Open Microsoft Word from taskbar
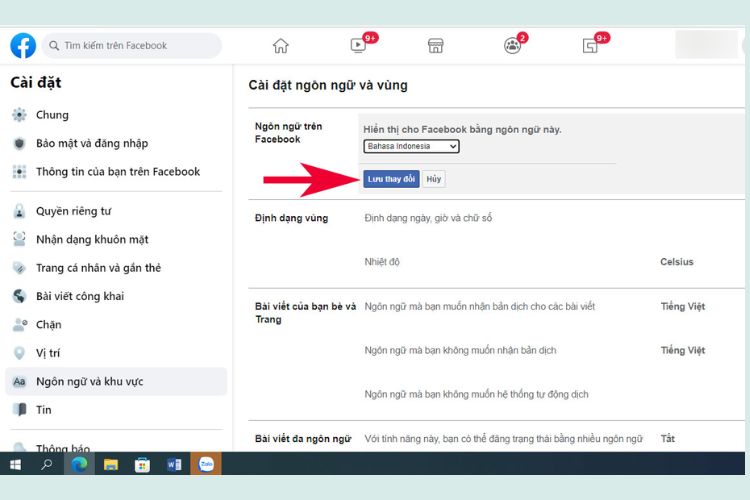The height and width of the screenshot is (500, 750). 174,464
